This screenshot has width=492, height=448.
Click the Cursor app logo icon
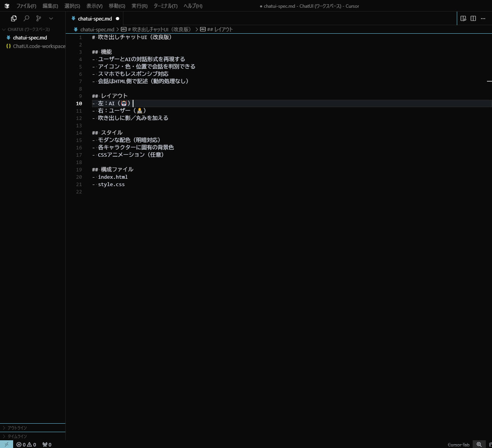(7, 6)
